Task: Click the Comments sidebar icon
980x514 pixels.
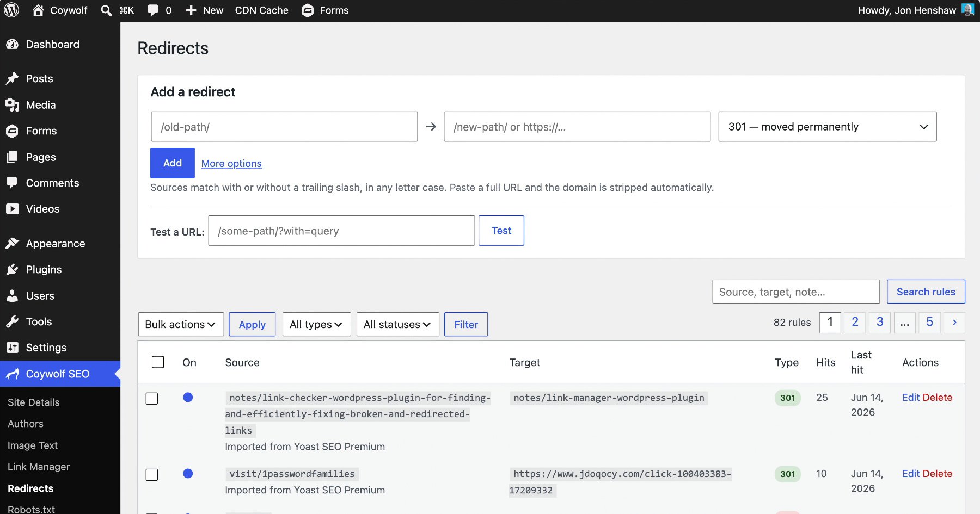Action: point(13,183)
